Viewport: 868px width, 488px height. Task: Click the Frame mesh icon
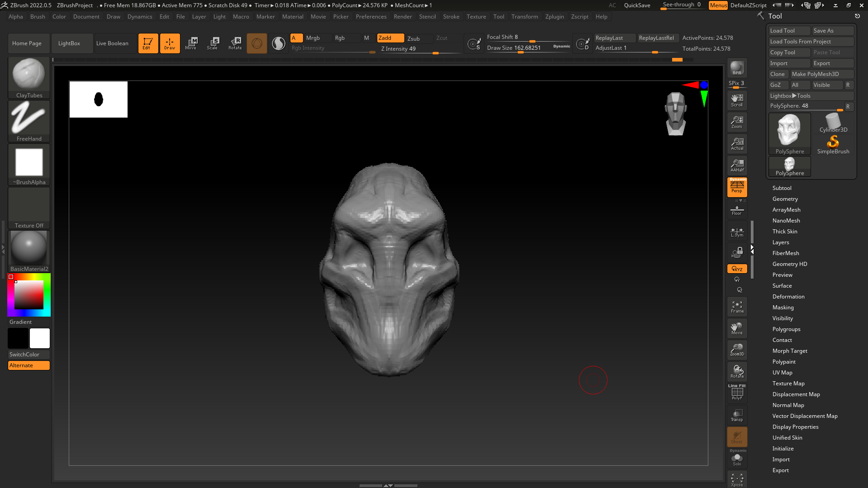point(737,307)
